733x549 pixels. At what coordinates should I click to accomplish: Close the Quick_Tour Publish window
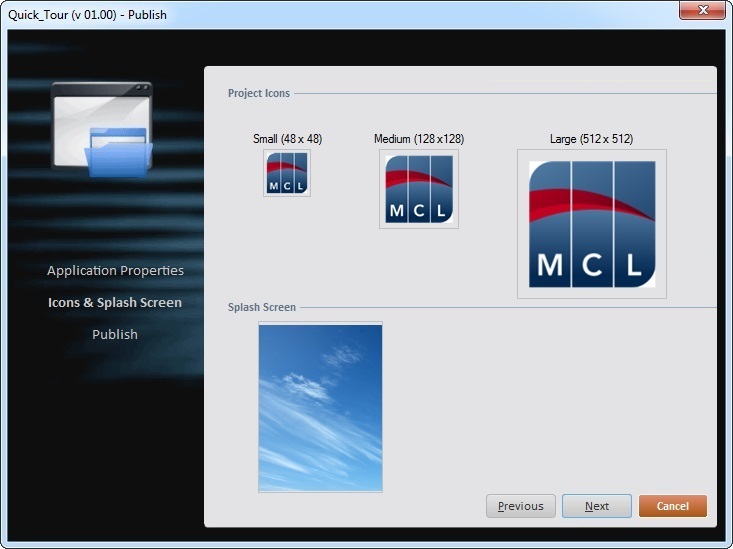tap(701, 11)
